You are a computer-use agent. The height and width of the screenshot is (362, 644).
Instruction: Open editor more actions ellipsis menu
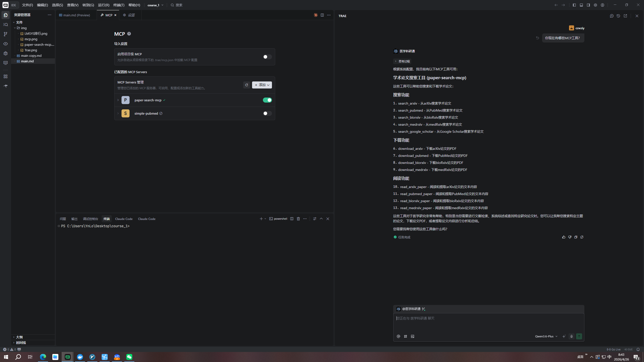(329, 15)
